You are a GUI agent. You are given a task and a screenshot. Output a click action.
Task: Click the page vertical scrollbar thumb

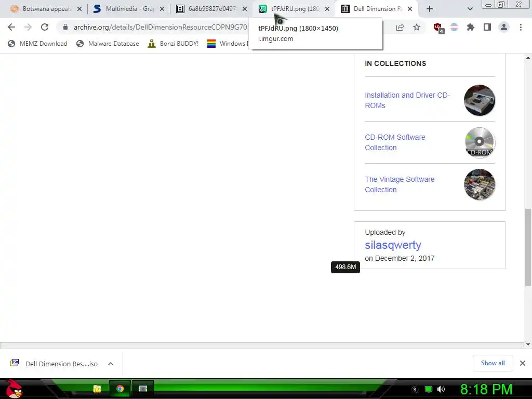pos(528,247)
